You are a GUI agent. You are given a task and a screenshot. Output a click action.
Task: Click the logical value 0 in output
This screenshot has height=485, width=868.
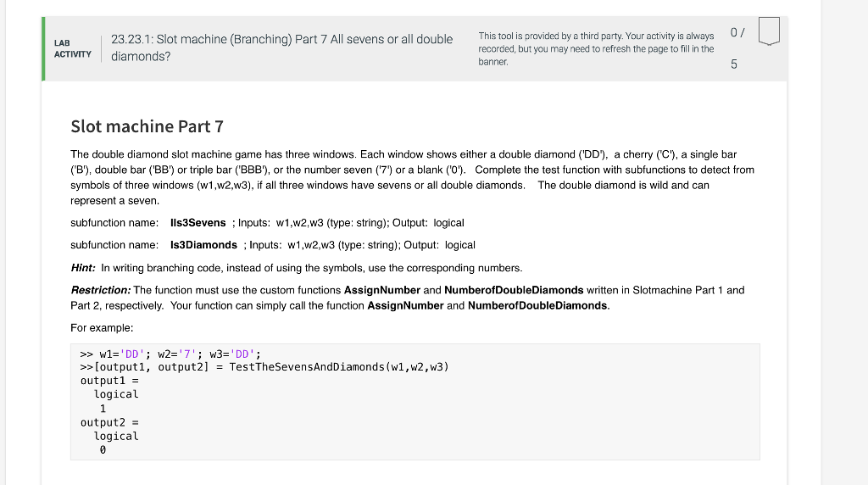[x=103, y=450]
